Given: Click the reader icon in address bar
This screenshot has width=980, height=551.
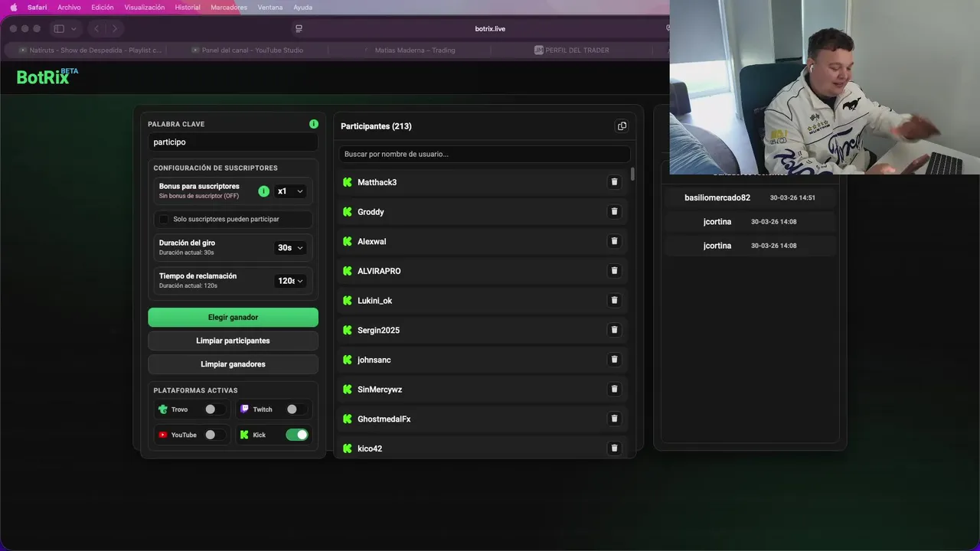Looking at the screenshot, I should point(299,28).
